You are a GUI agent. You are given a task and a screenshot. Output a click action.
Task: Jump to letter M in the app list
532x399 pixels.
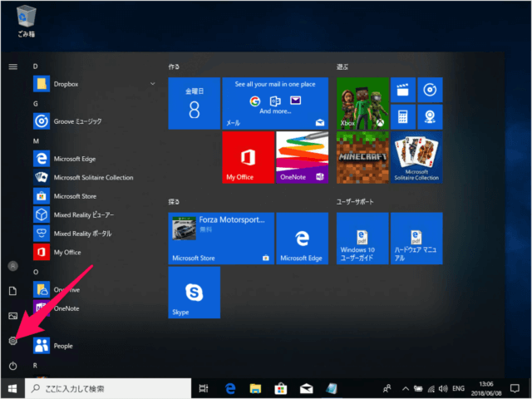[x=36, y=141]
